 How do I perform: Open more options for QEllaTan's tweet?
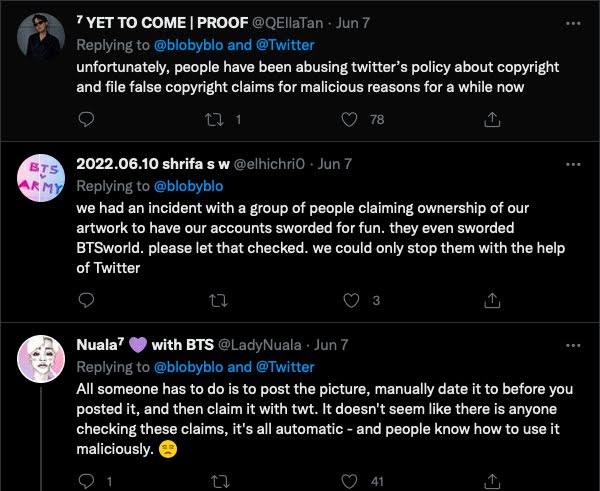tap(571, 23)
